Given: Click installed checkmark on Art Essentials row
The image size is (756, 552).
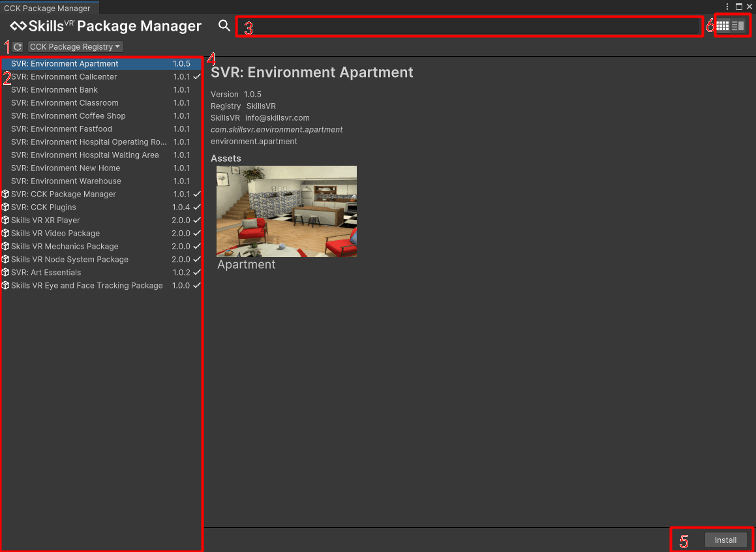Looking at the screenshot, I should pyautogui.click(x=197, y=272).
